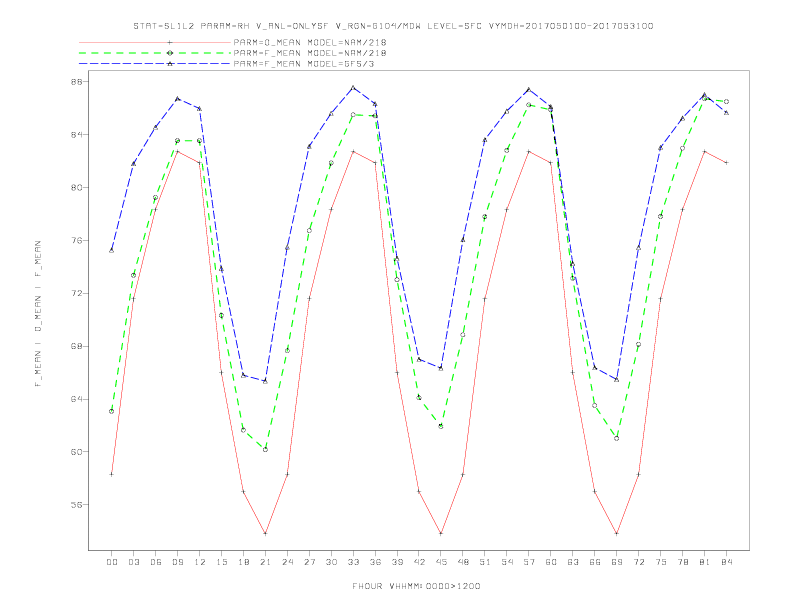792x612 pixels.
Task: Click blue GFS triangle data point at hour 00
Action: tap(112, 250)
